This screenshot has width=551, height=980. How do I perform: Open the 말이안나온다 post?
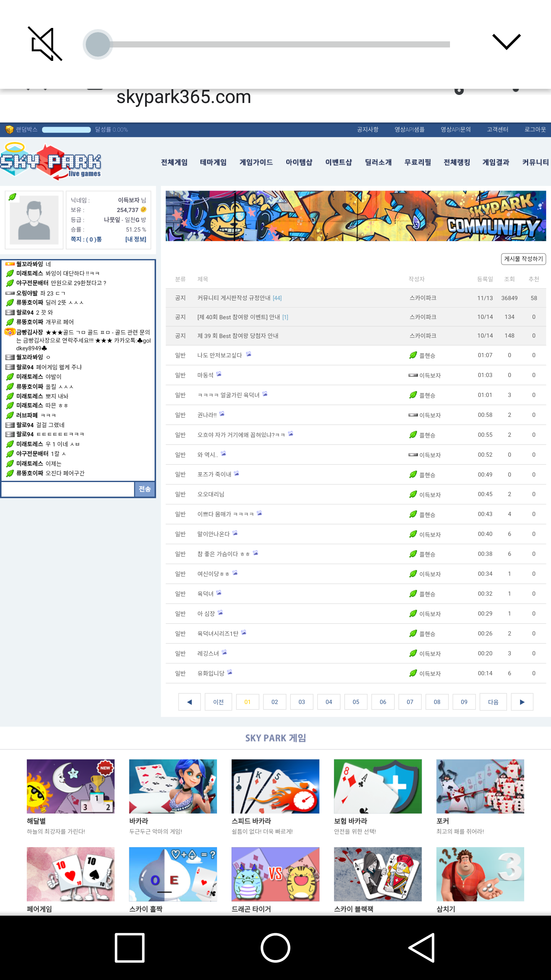[214, 534]
